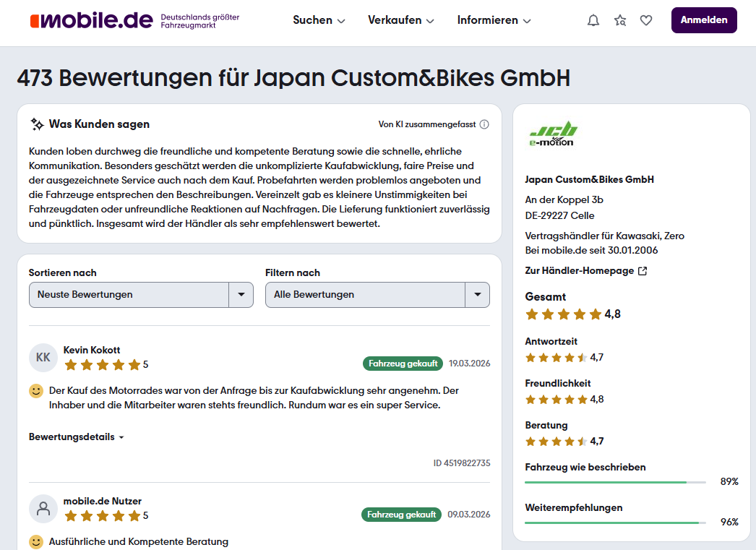Click the Weiterempfehlungen progress bar
The height and width of the screenshot is (550, 756).
pyautogui.click(x=614, y=523)
